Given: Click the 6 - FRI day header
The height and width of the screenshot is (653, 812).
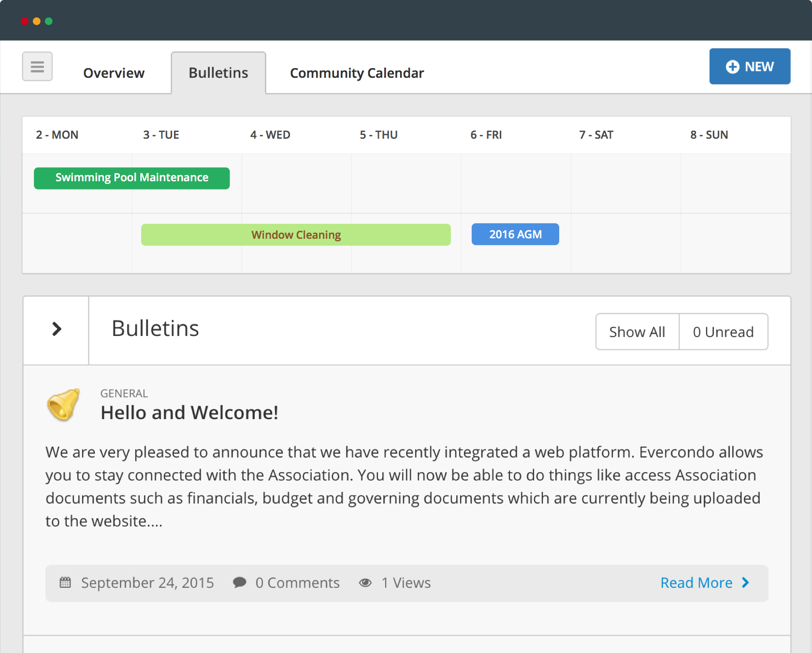Looking at the screenshot, I should pyautogui.click(x=486, y=135).
